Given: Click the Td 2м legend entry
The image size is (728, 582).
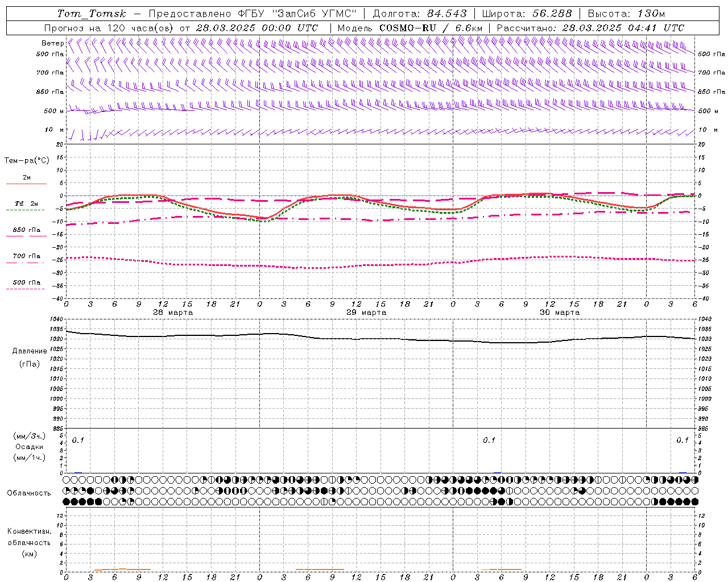Looking at the screenshot, I should [27, 203].
